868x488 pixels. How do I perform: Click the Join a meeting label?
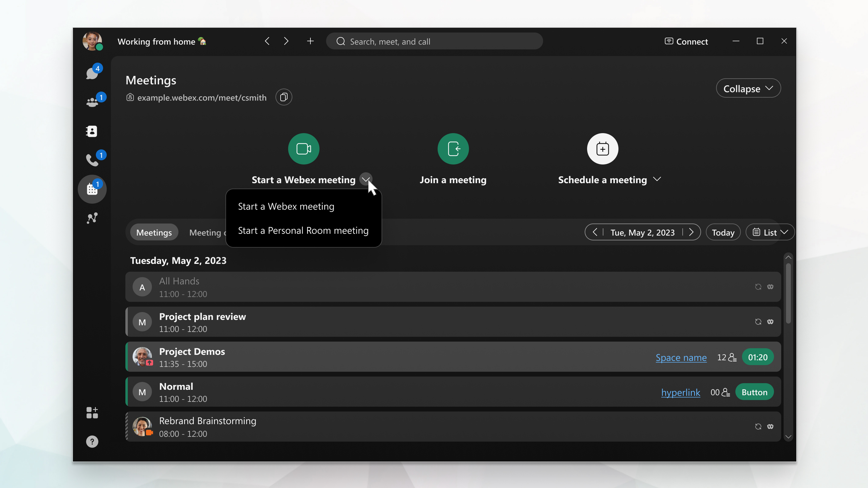[x=453, y=180]
